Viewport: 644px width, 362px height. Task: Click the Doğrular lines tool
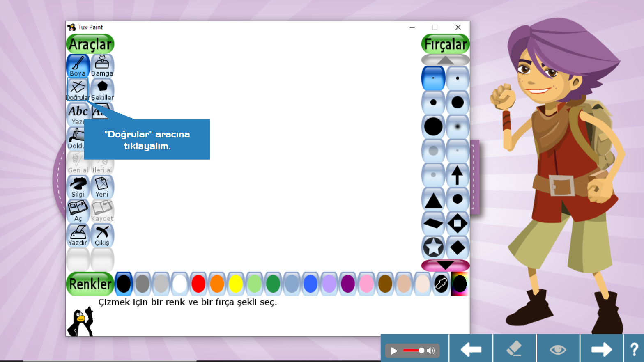[x=78, y=90]
